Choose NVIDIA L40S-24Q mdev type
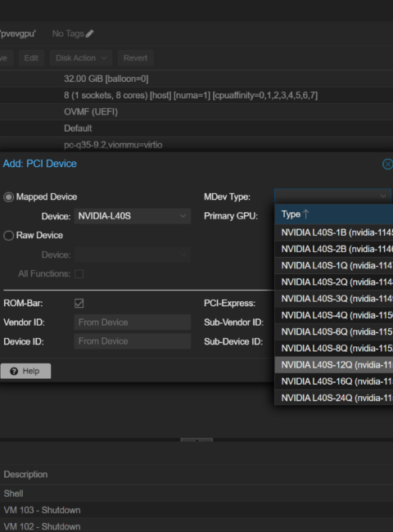Screen dimensions: 393x532 click(x=333, y=398)
